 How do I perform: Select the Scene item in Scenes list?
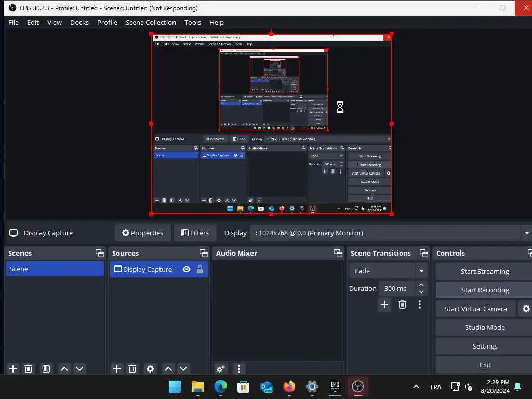click(55, 269)
